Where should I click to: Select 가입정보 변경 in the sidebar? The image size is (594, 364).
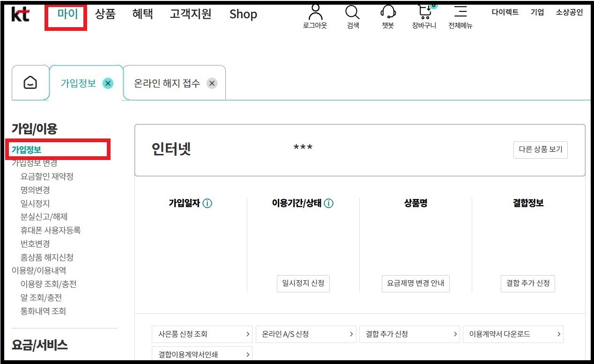coord(35,163)
